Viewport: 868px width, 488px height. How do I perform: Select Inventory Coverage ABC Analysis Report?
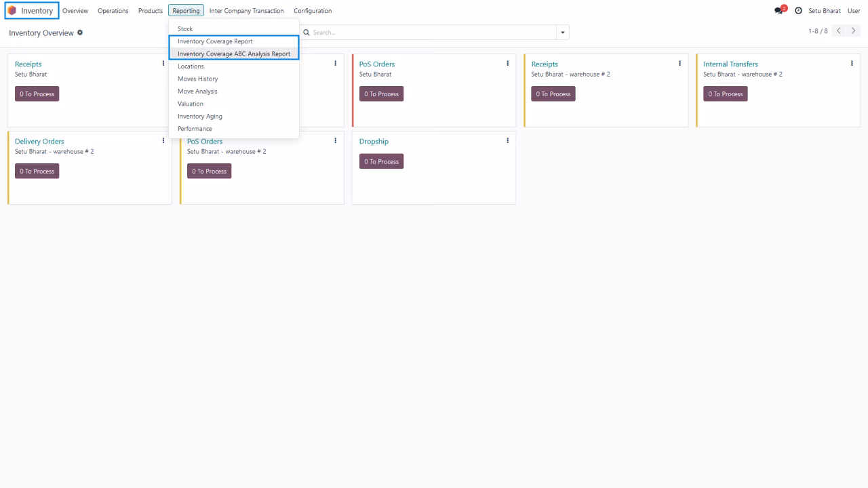tap(234, 54)
